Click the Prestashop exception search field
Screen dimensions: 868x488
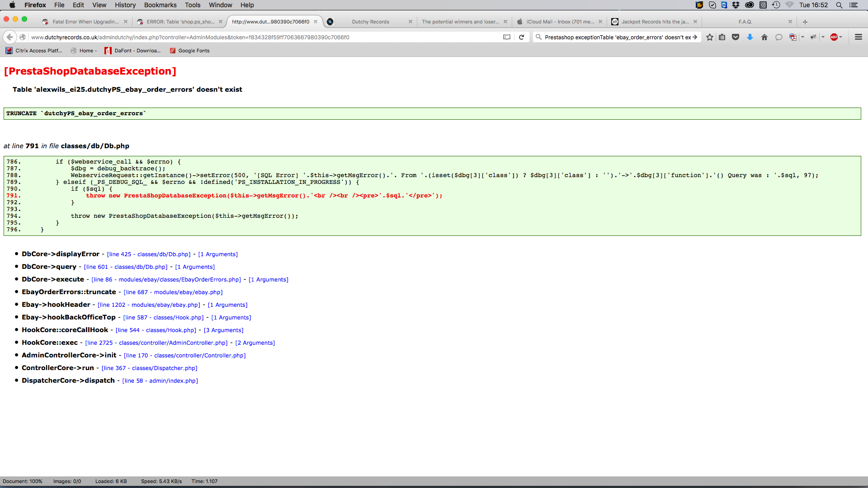[617, 37]
